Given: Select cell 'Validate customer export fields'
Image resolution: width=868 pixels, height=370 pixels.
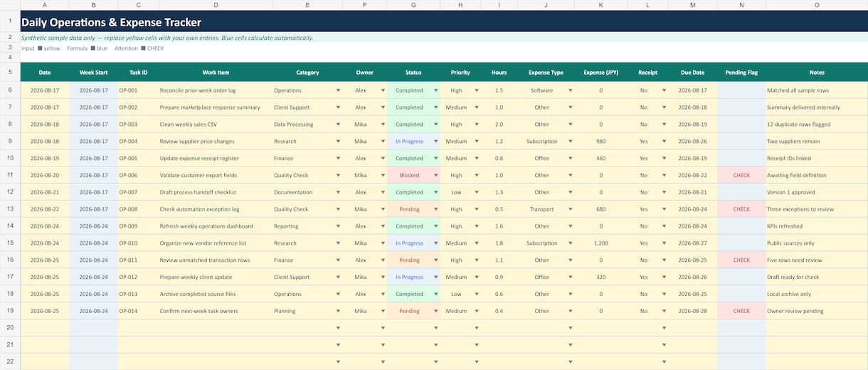Looking at the screenshot, I should point(216,175).
